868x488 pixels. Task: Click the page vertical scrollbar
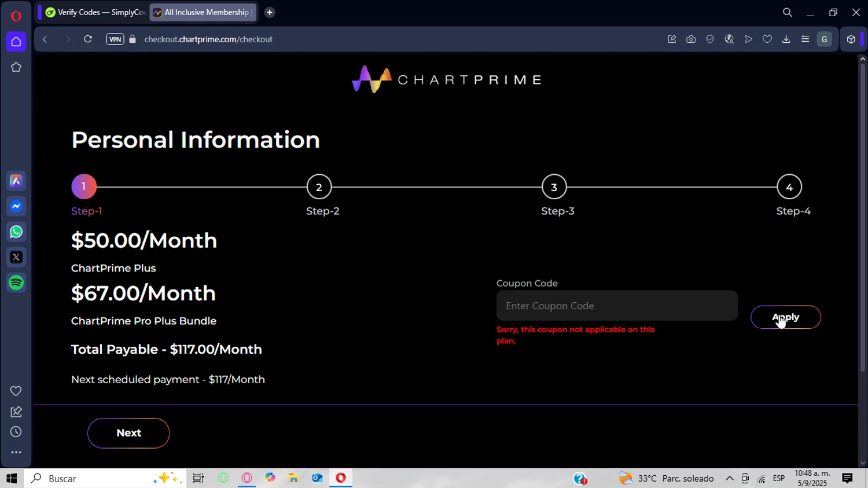point(862,218)
